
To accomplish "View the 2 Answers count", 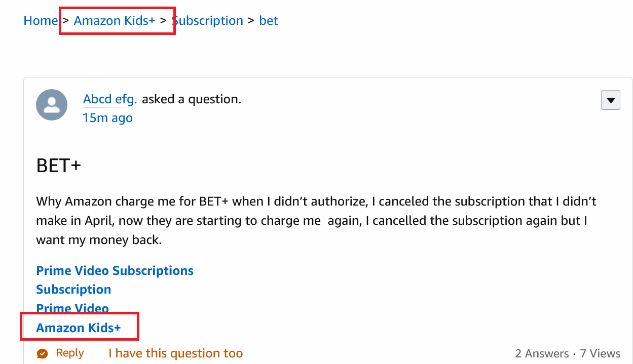I will pos(542,354).
